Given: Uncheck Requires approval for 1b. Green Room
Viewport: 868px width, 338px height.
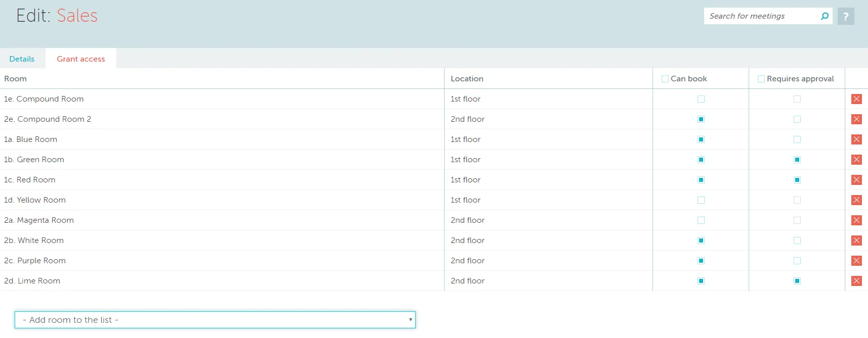Looking at the screenshot, I should [x=797, y=160].
